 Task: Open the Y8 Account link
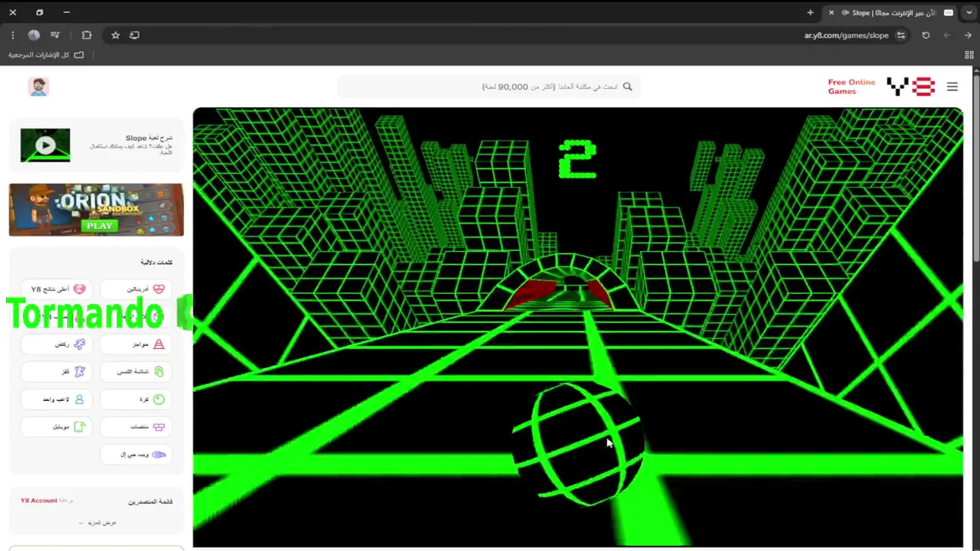pos(39,500)
